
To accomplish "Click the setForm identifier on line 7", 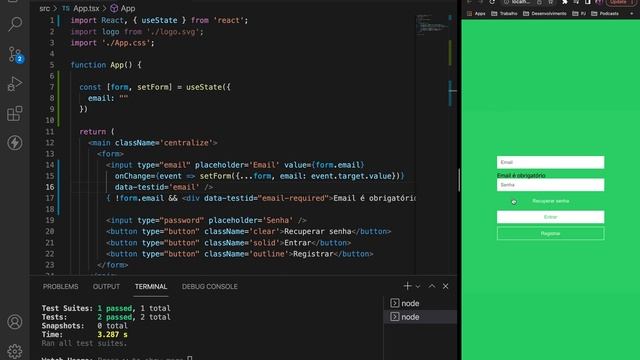I will click(153, 87).
